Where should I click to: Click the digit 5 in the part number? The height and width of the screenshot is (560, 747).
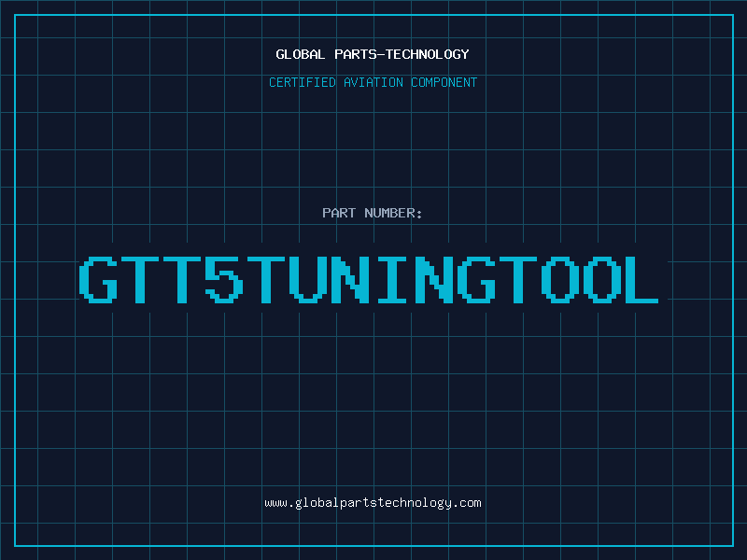pos(224,279)
